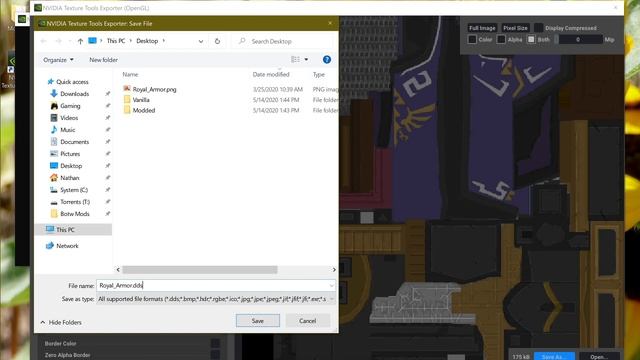Open System (C:) drive in sidebar
The height and width of the screenshot is (360, 640).
[74, 190]
